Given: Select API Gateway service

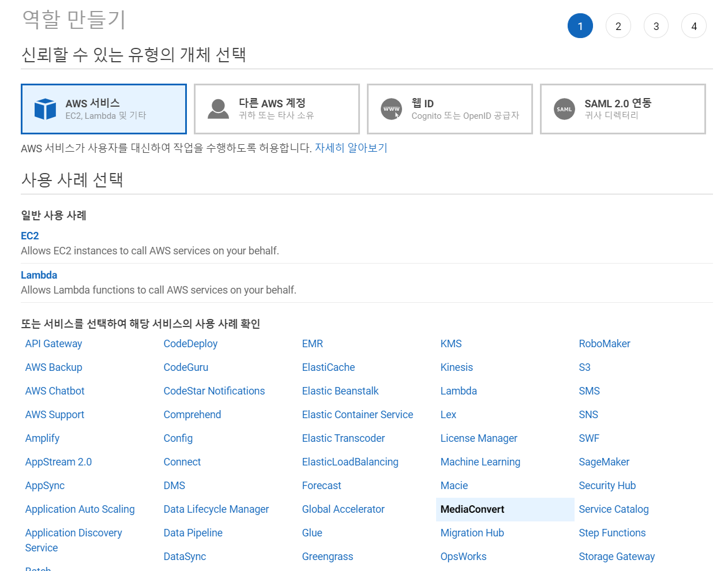Looking at the screenshot, I should pyautogui.click(x=54, y=344).
